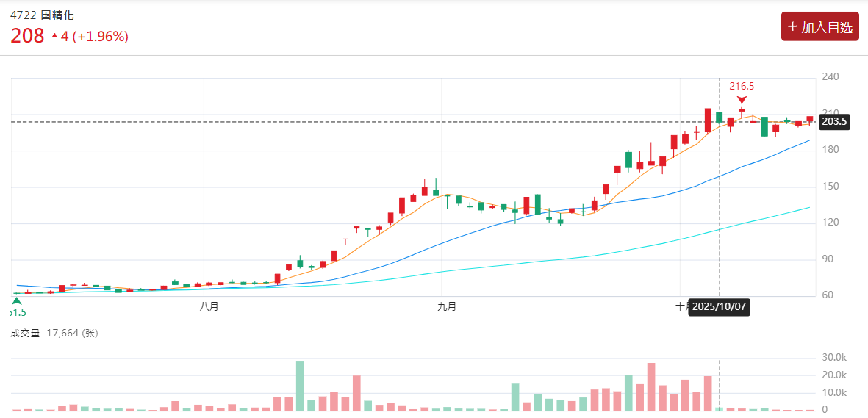Select the 九月 label on time axis

tap(446, 306)
